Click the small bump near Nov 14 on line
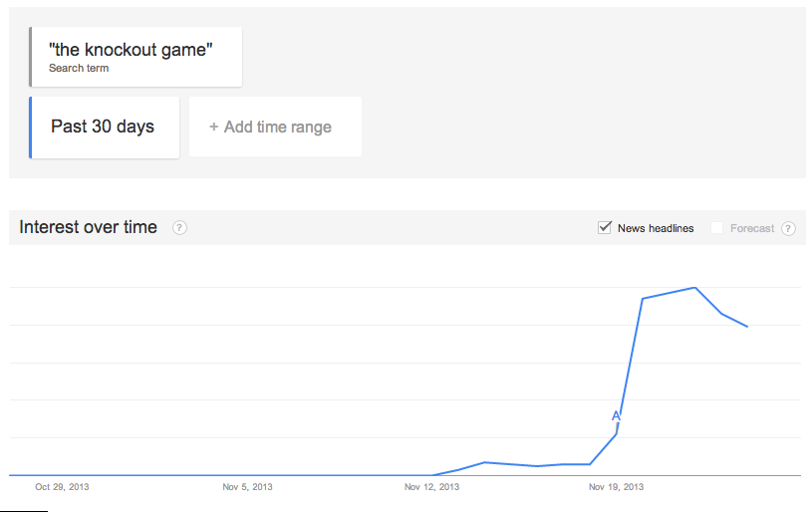This screenshot has width=812, height=512. 484,462
